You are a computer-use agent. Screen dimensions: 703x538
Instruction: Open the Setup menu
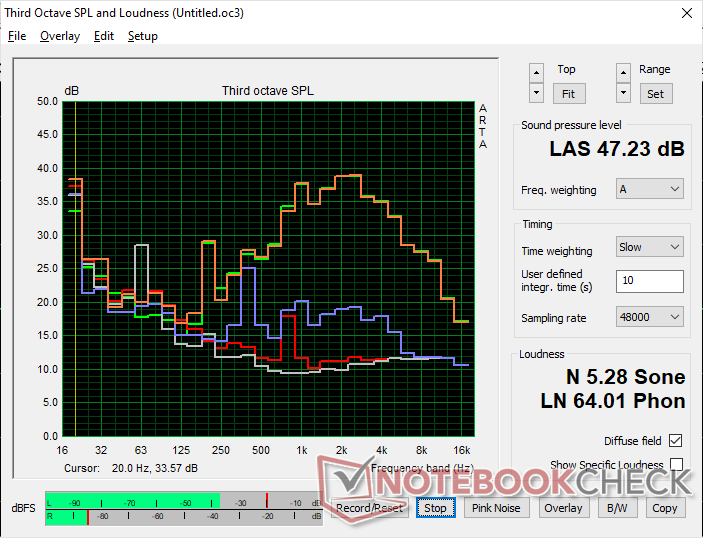pos(143,36)
